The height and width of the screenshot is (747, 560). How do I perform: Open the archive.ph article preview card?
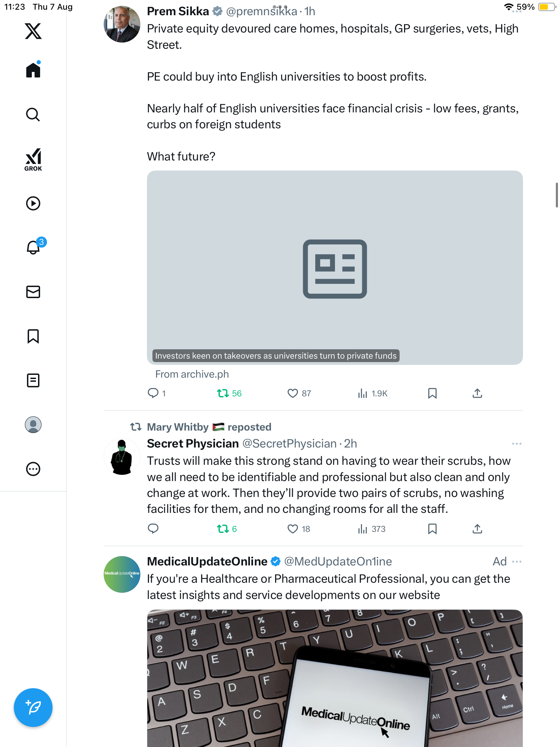tap(335, 267)
